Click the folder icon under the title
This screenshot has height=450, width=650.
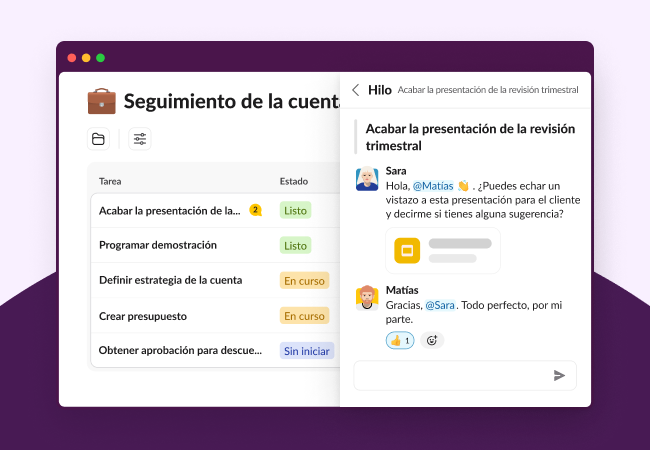(x=98, y=139)
